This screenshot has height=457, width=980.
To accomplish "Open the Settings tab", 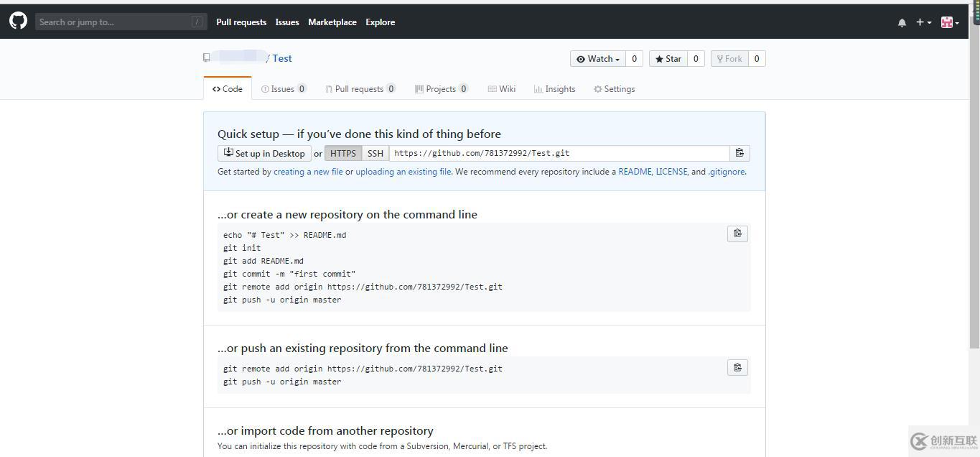I will 615,89.
